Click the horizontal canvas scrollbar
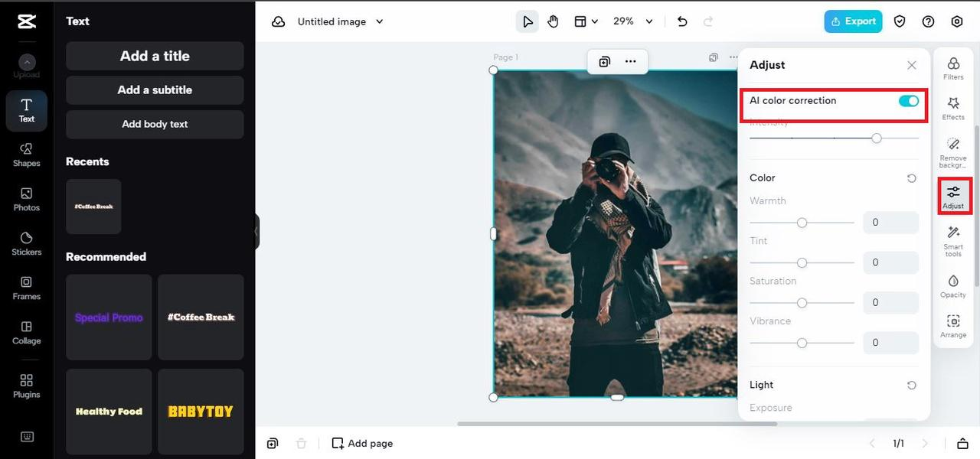This screenshot has width=980, height=459. pos(617,424)
